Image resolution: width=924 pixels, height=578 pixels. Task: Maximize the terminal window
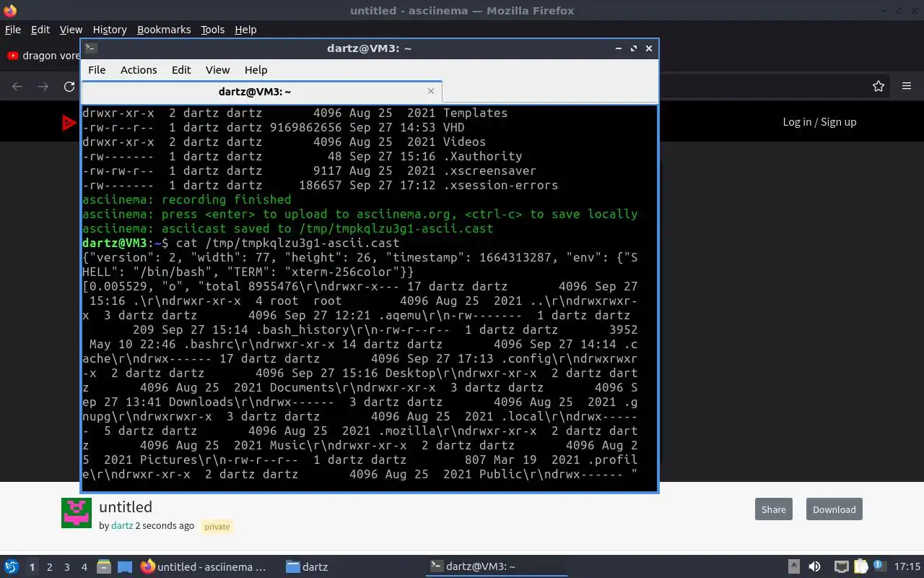click(634, 48)
